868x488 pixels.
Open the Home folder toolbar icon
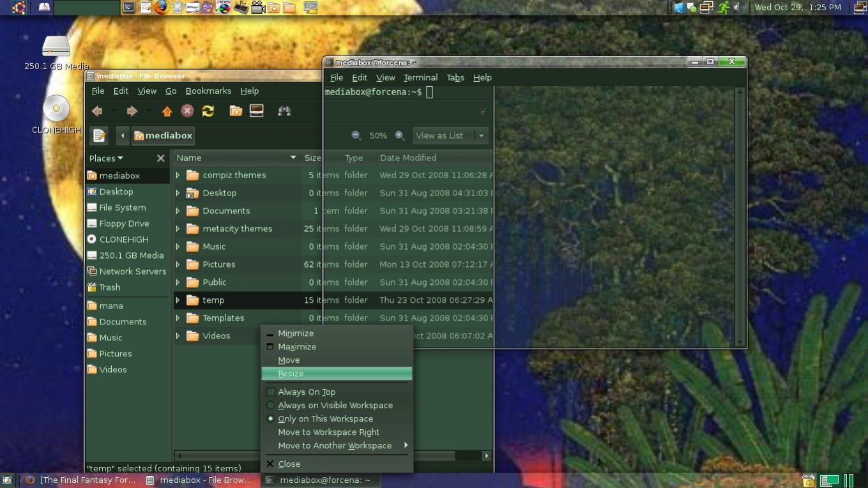pos(236,111)
